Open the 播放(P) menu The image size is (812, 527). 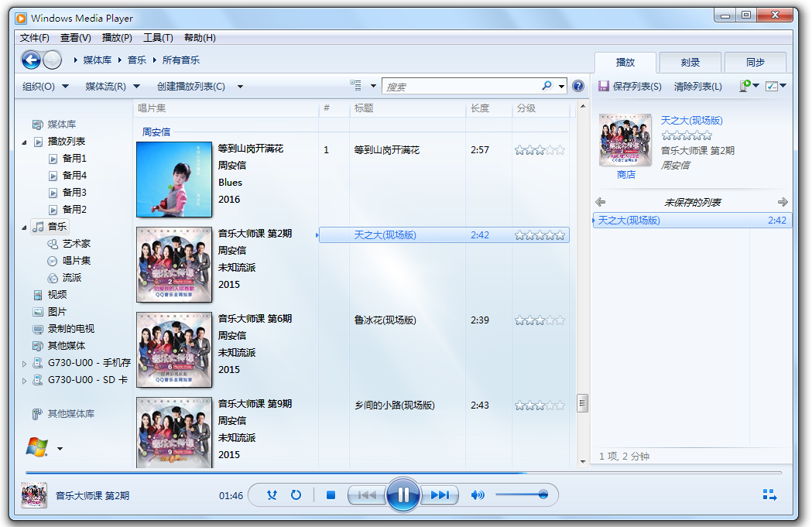(x=117, y=38)
